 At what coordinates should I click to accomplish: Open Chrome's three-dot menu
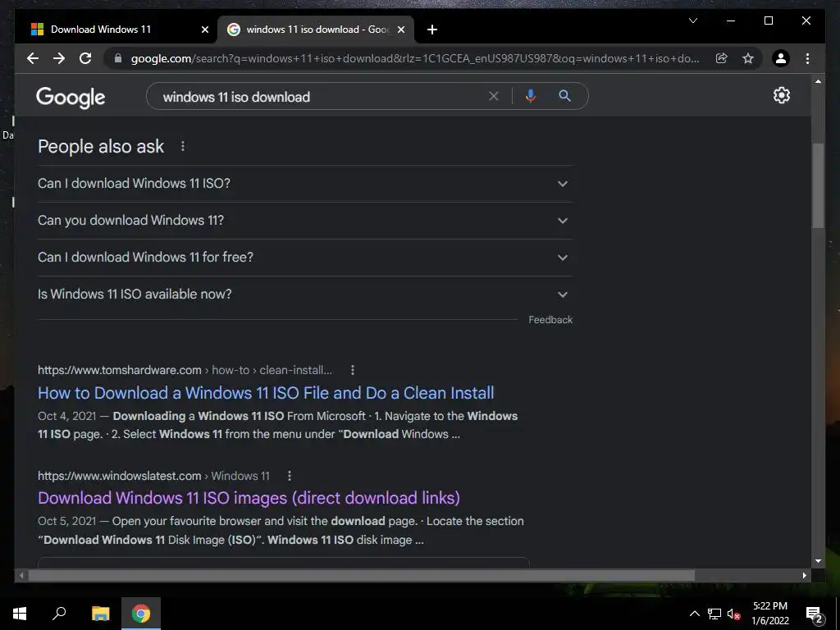pos(807,58)
